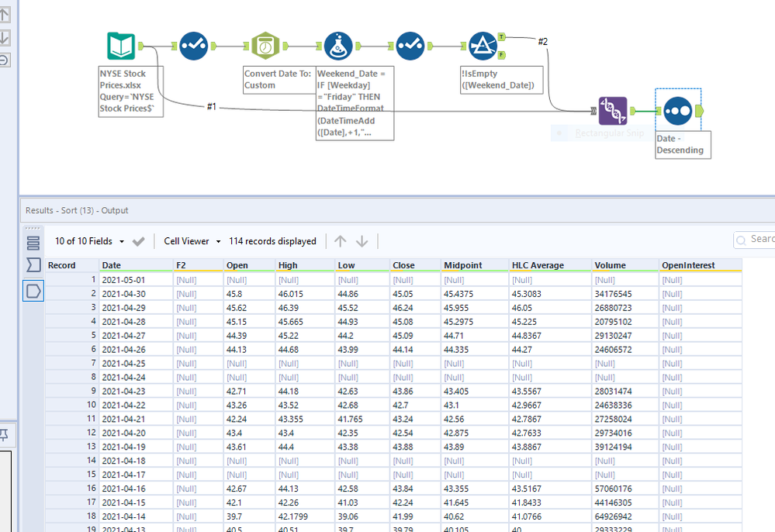Image resolution: width=775 pixels, height=532 pixels.
Task: Click the F2 column header
Action: tap(199, 265)
